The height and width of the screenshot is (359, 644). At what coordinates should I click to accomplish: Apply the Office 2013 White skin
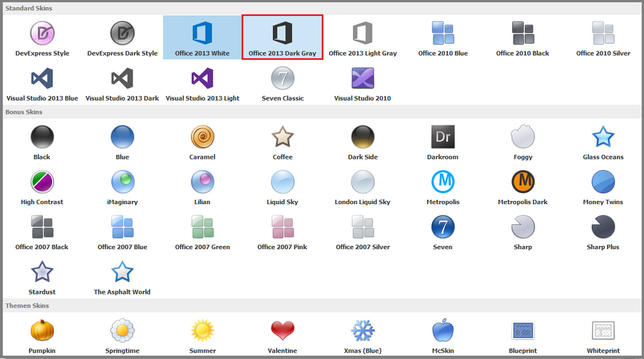203,38
